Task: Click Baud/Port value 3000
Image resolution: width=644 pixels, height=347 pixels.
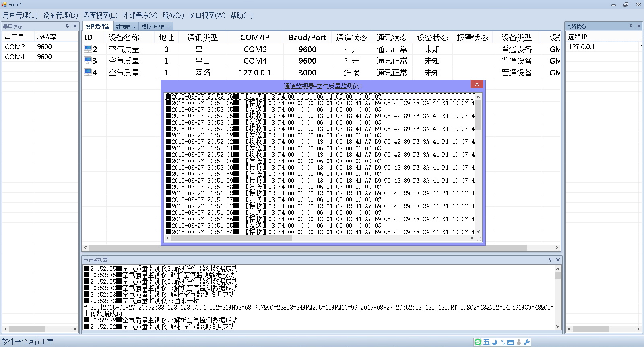Action: pyautogui.click(x=307, y=73)
